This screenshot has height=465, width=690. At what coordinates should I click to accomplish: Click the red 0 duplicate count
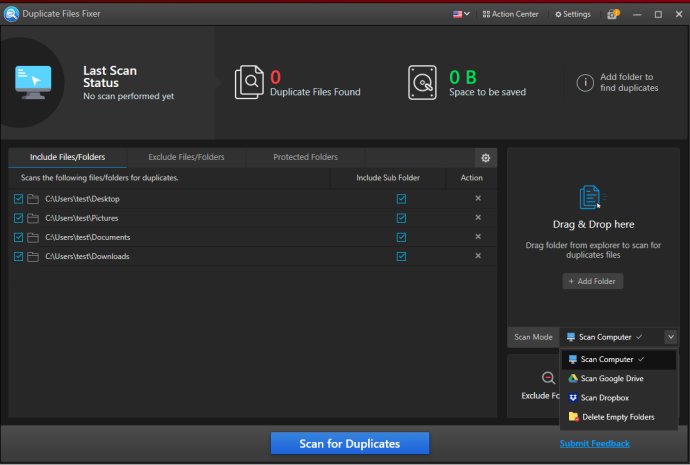(275, 77)
